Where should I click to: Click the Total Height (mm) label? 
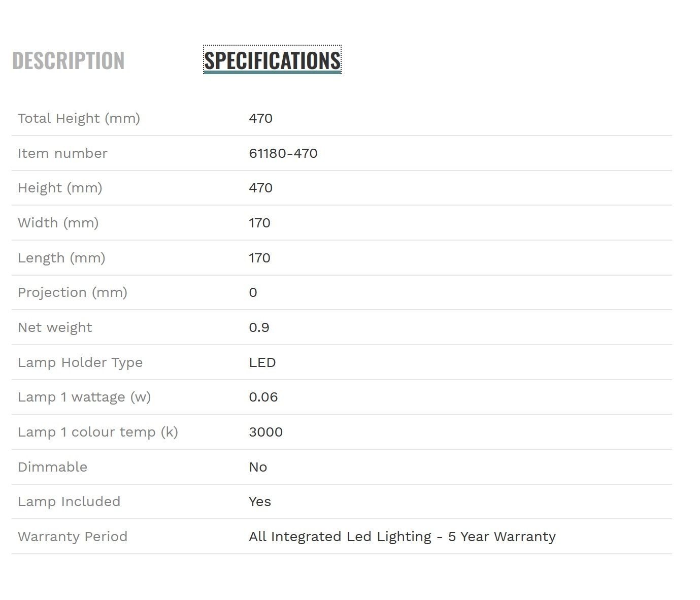point(79,118)
